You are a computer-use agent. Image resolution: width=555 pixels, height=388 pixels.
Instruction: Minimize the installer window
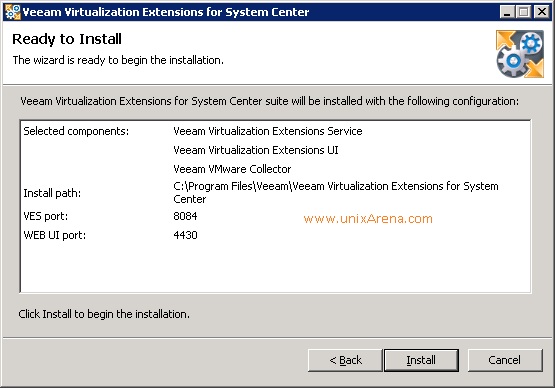click(507, 12)
